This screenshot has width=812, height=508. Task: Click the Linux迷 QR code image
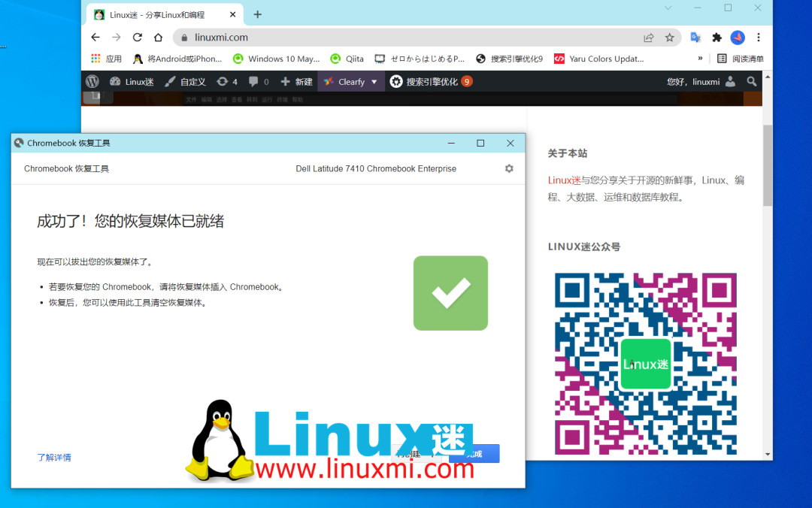tap(645, 364)
